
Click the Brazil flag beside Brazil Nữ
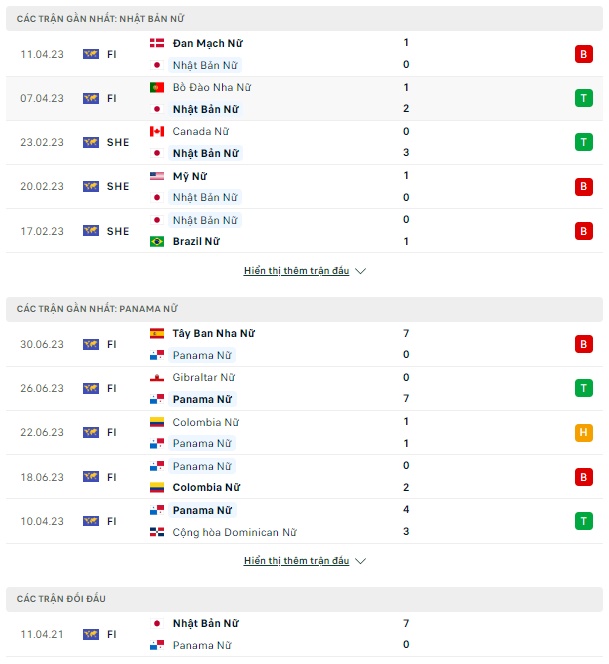(157, 241)
